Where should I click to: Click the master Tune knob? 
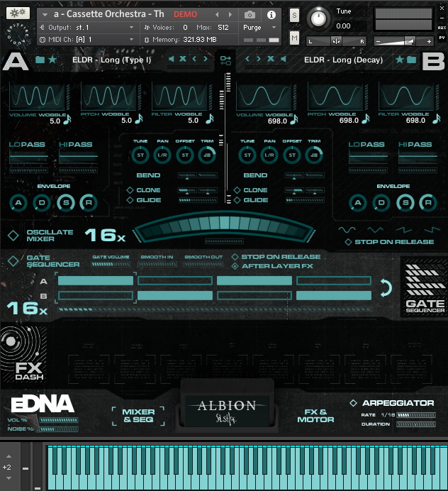[318, 18]
